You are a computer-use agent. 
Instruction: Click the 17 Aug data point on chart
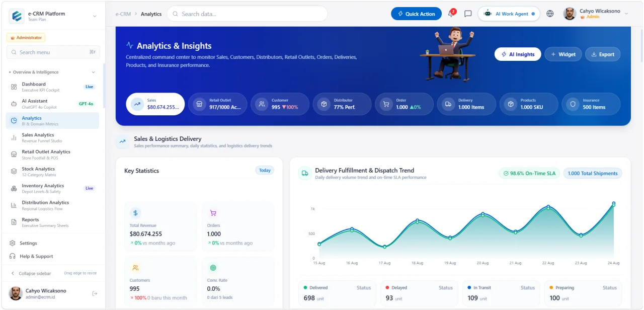point(384,247)
